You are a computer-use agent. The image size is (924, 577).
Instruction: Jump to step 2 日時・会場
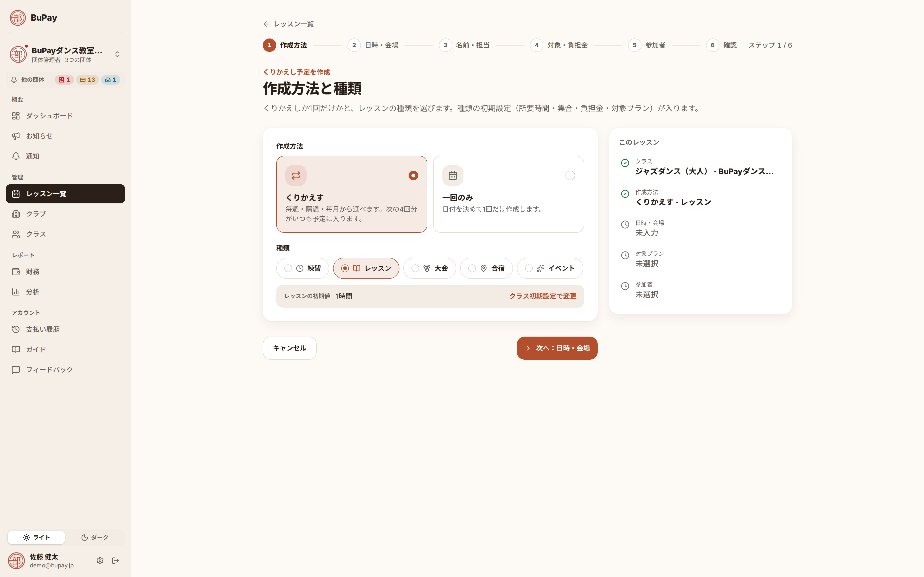point(373,45)
